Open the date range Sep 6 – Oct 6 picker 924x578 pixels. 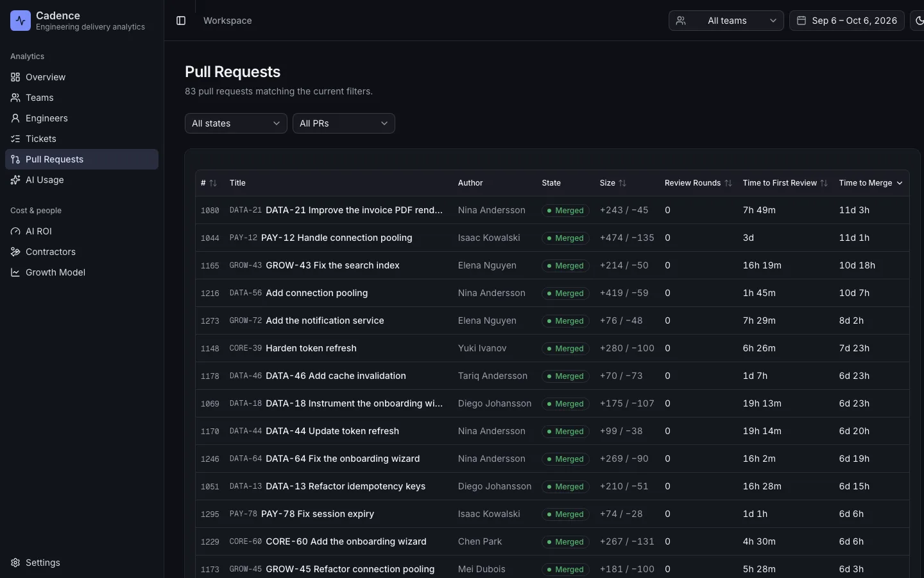click(x=847, y=21)
